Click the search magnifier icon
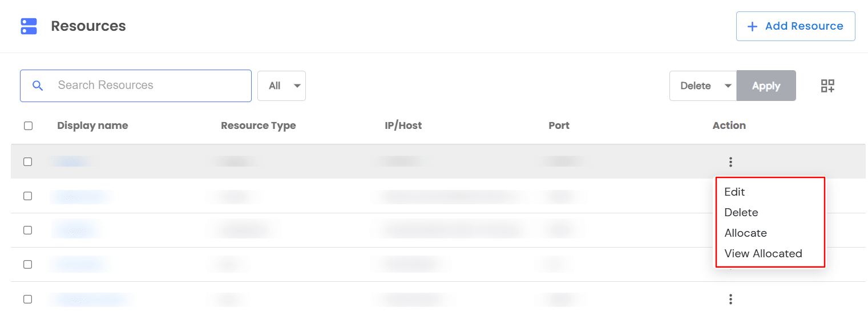The width and height of the screenshot is (868, 332). [38, 85]
